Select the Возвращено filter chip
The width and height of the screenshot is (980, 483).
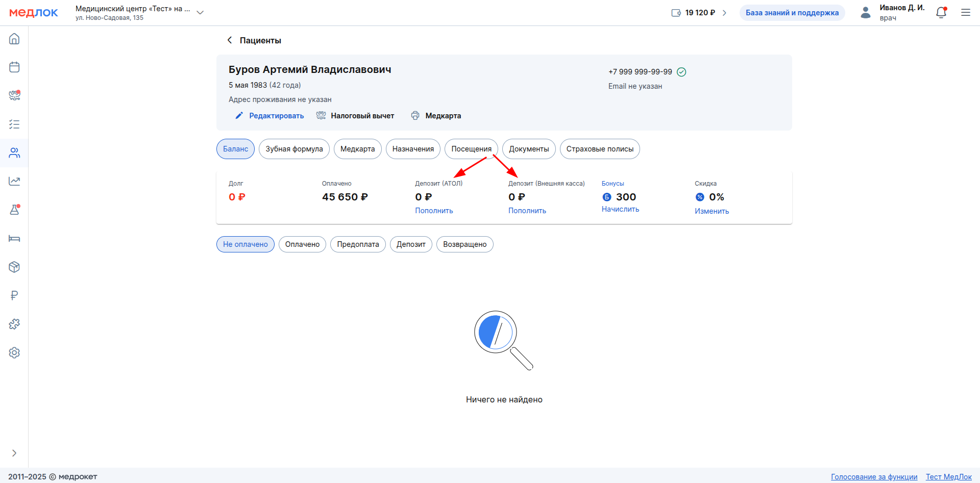click(464, 244)
